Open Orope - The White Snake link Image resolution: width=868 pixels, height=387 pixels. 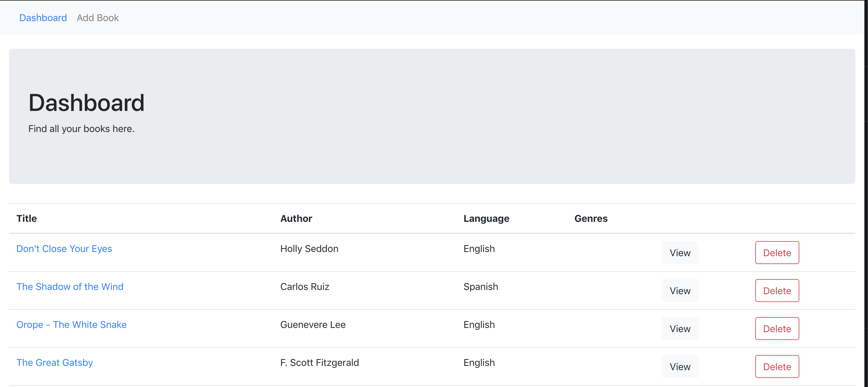pos(71,325)
